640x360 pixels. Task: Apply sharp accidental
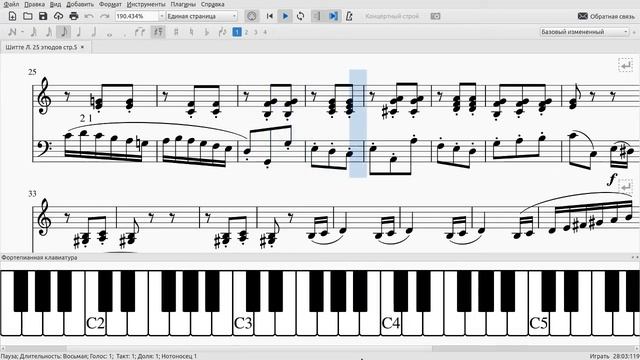(176, 32)
